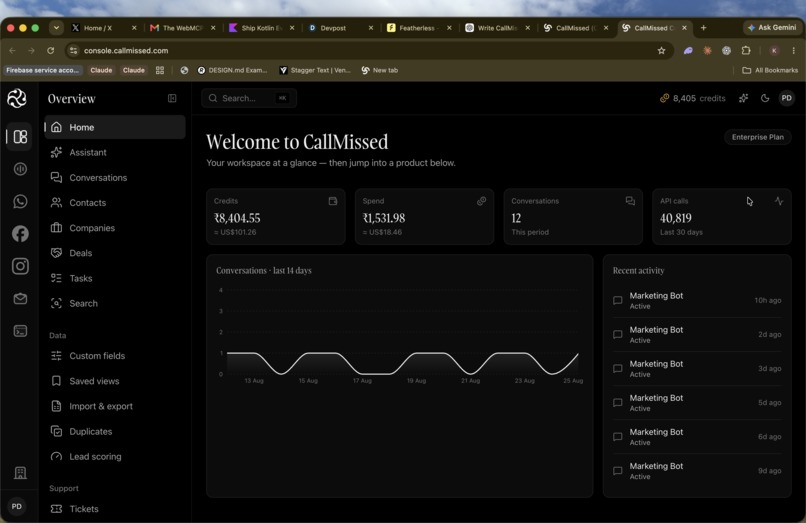This screenshot has height=523, width=806.
Task: Open Search page in sidebar
Action: (115, 303)
